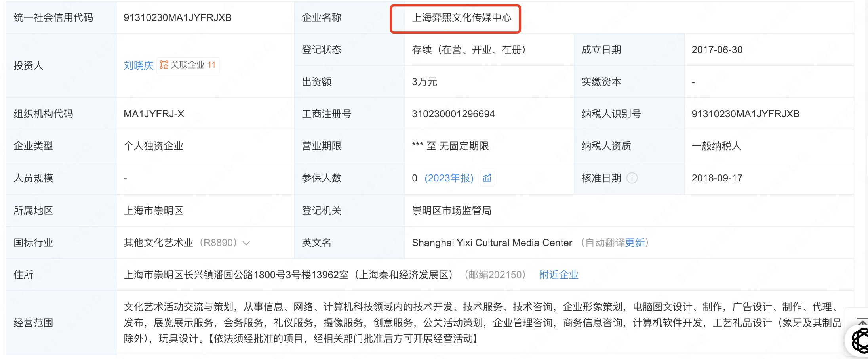
Task: Click registration authority 崇明区市场监管局
Action: [451, 210]
